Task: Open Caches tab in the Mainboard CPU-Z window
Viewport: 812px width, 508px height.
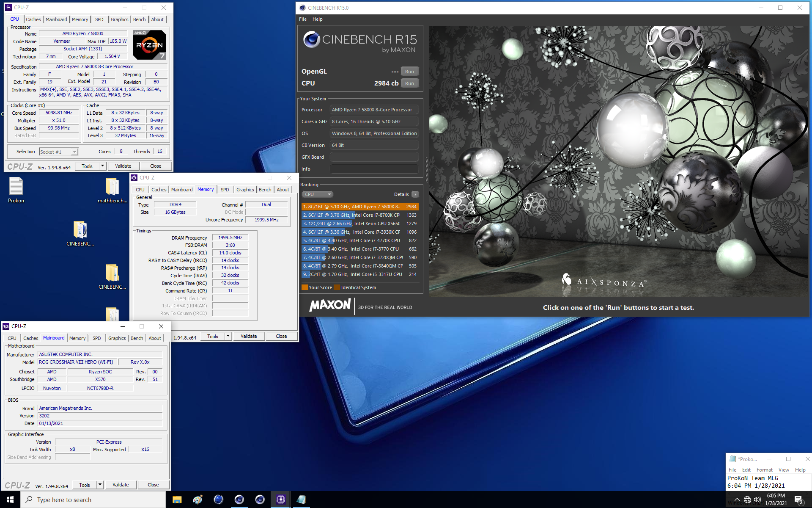Action: pos(30,338)
